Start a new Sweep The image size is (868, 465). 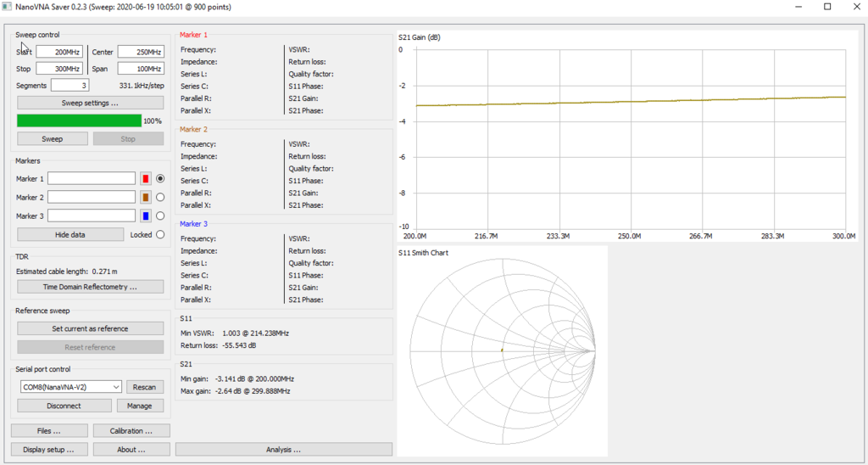53,138
